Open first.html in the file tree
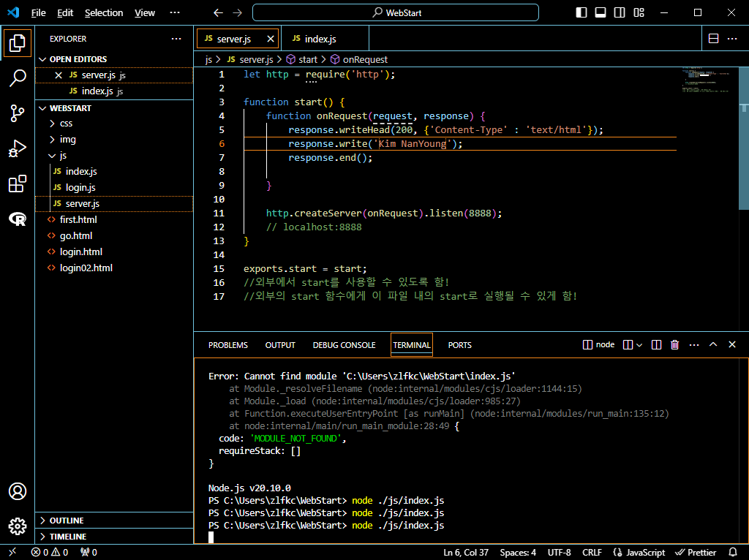Image resolution: width=749 pixels, height=560 pixels. coord(114,219)
